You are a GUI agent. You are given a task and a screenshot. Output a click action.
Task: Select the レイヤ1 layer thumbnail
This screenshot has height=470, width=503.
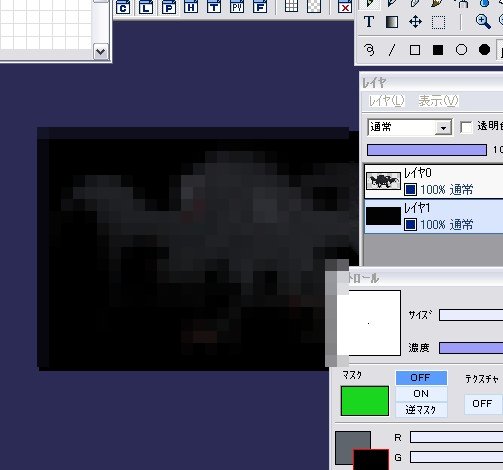click(x=383, y=216)
